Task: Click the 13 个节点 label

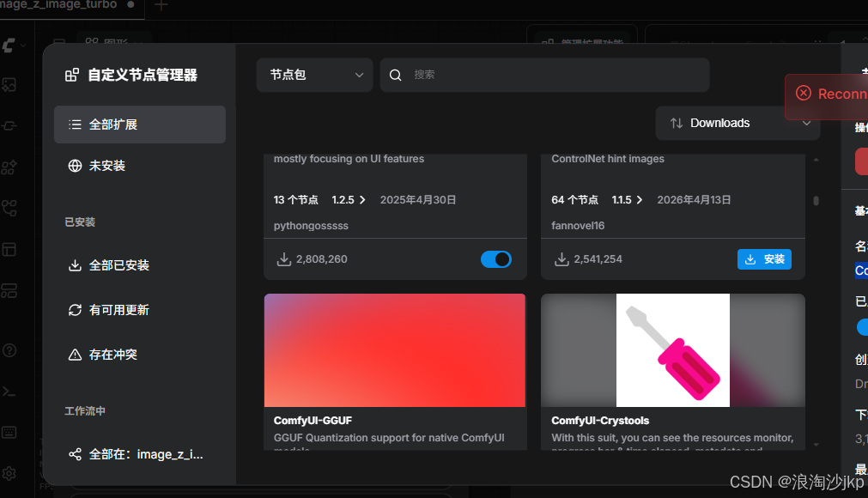Action: point(295,200)
